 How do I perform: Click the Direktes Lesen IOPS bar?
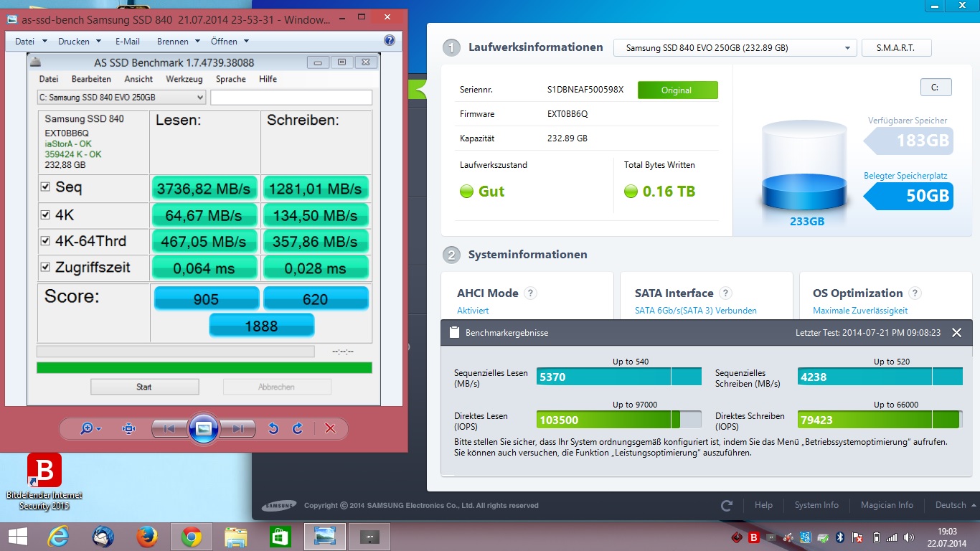[619, 420]
